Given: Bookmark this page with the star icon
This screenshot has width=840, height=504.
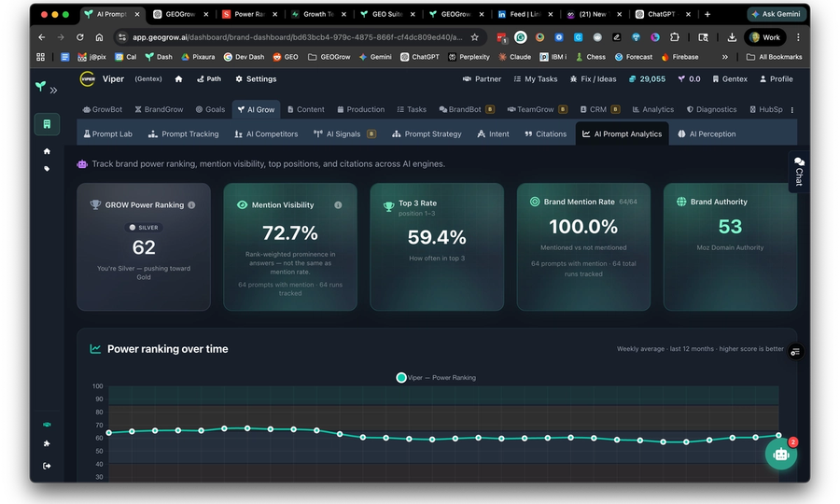Looking at the screenshot, I should coord(475,37).
